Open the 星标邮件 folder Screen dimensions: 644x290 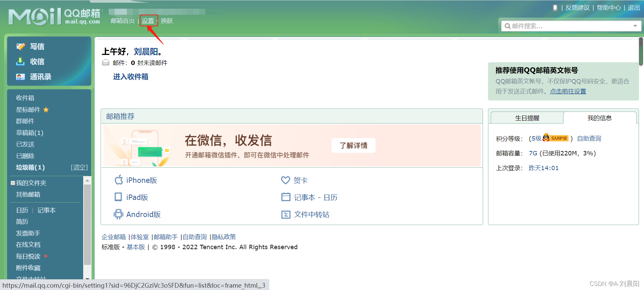pos(28,110)
